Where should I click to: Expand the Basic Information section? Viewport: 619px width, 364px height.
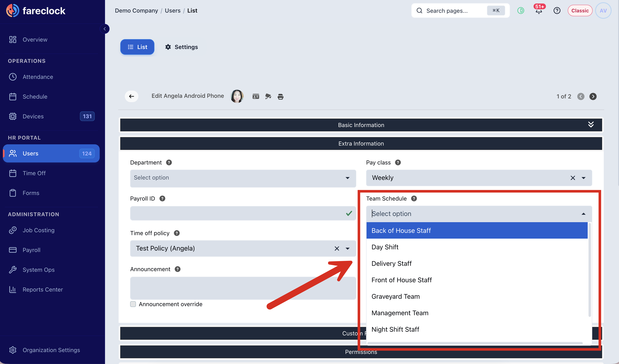coord(591,125)
